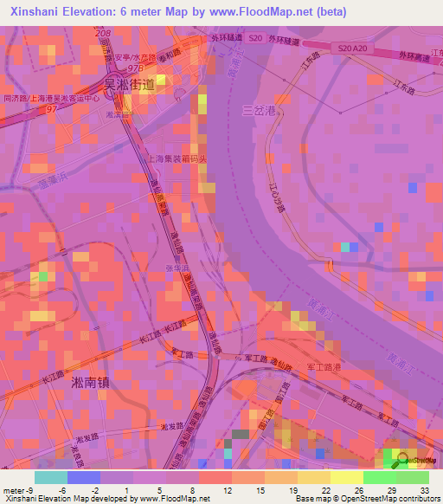Select the yellow 26 meter legend swatch
Screen dimensions: 443x504
pyautogui.click(x=347, y=478)
